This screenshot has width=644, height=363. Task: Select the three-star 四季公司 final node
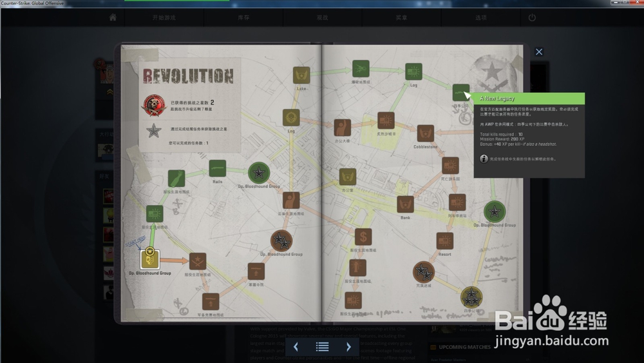[471, 297]
